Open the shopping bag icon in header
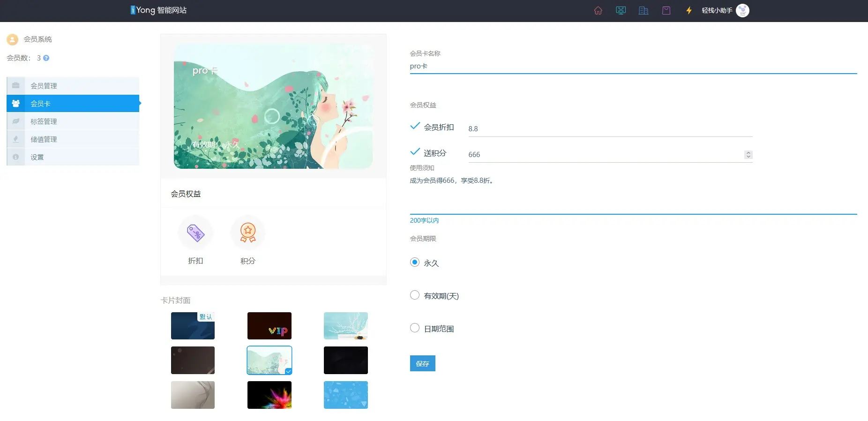Image resolution: width=868 pixels, height=421 pixels. (666, 10)
